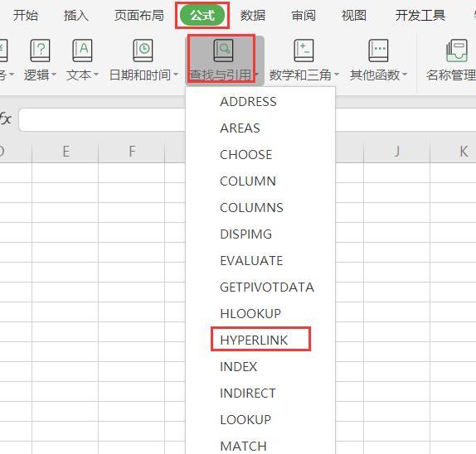Select column F header
The height and width of the screenshot is (454, 476).
pos(132,152)
